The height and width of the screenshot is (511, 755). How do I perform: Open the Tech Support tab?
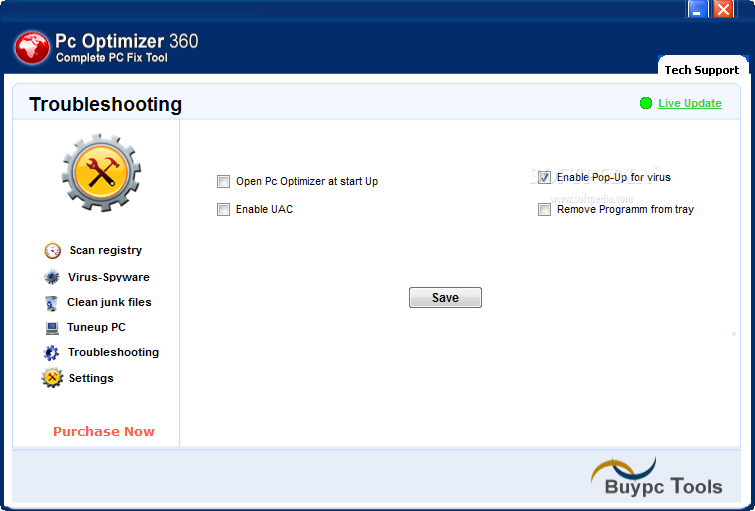(x=702, y=67)
